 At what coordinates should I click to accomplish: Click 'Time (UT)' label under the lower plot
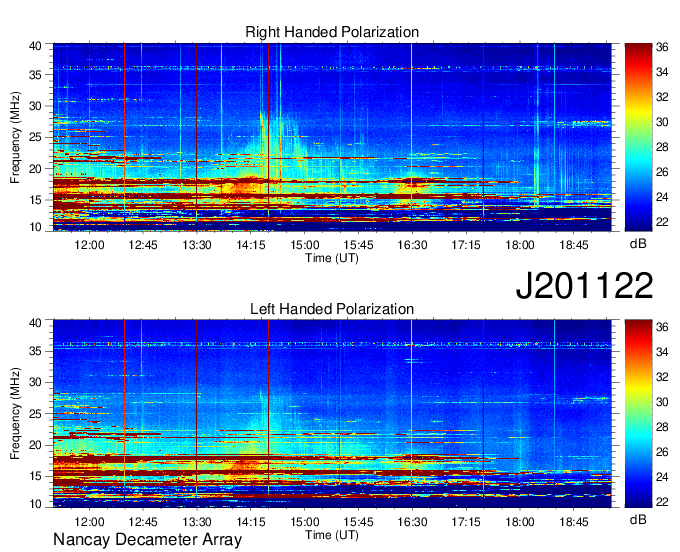point(332,535)
